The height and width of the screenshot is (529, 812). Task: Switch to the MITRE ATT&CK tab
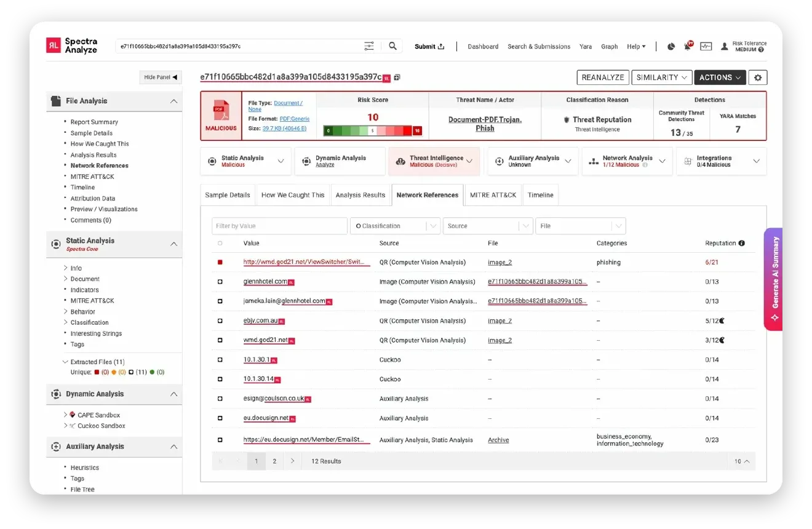click(493, 195)
